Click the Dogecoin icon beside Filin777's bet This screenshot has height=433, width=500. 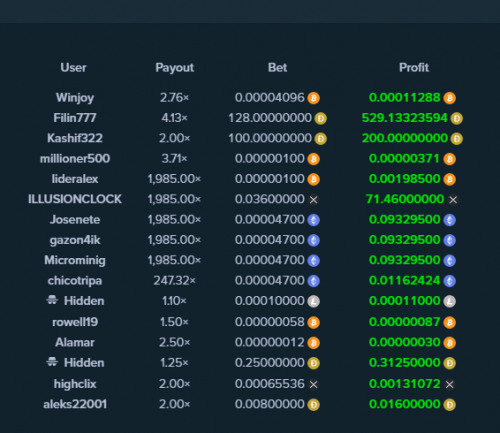(x=321, y=118)
